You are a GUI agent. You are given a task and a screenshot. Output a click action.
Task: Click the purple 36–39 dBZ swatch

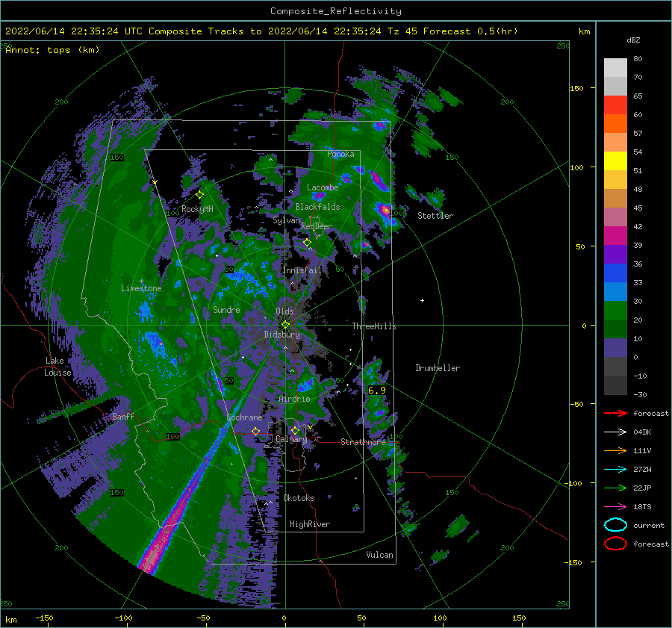click(615, 255)
